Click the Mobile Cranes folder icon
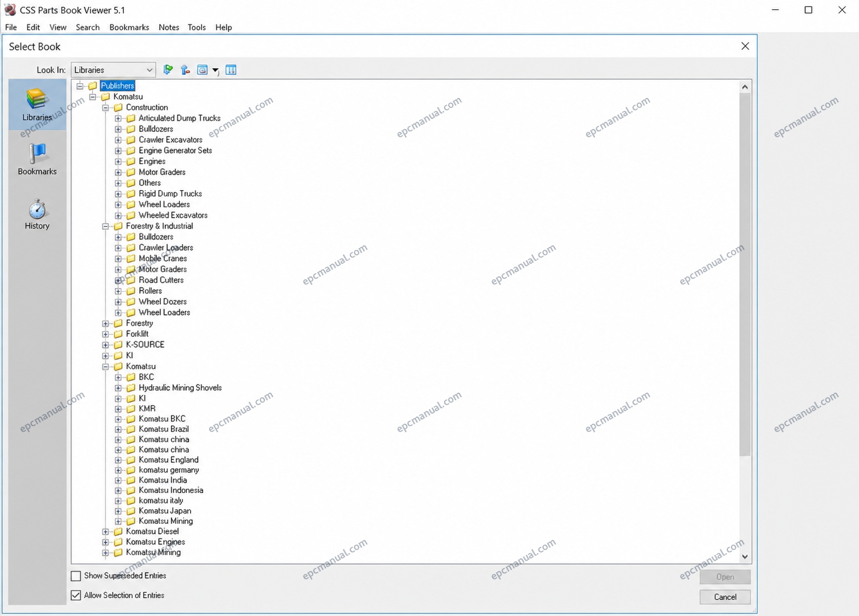 tap(131, 258)
